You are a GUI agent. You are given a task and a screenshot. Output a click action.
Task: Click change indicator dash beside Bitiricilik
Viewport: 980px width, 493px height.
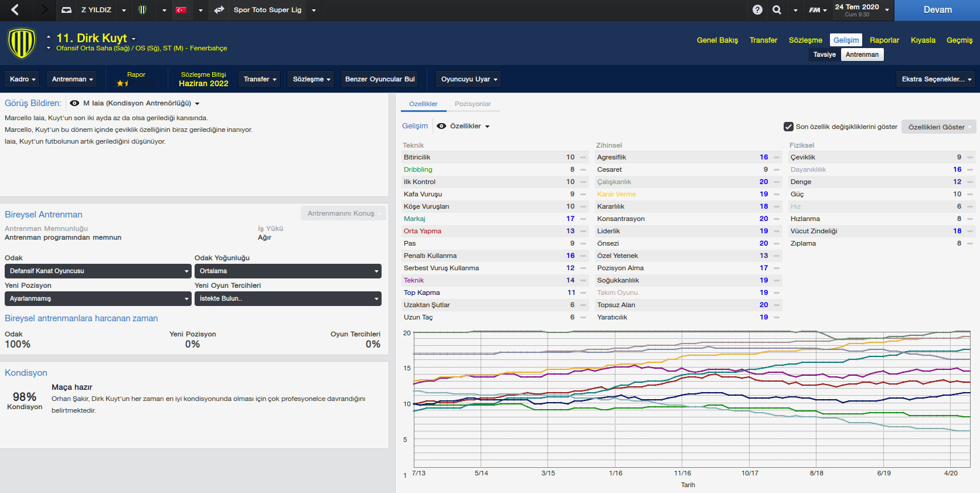point(583,157)
